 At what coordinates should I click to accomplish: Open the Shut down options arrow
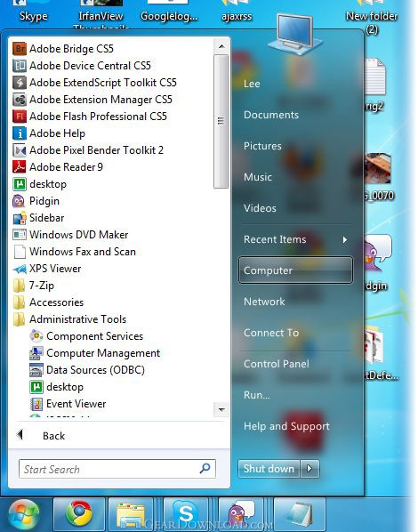309,469
